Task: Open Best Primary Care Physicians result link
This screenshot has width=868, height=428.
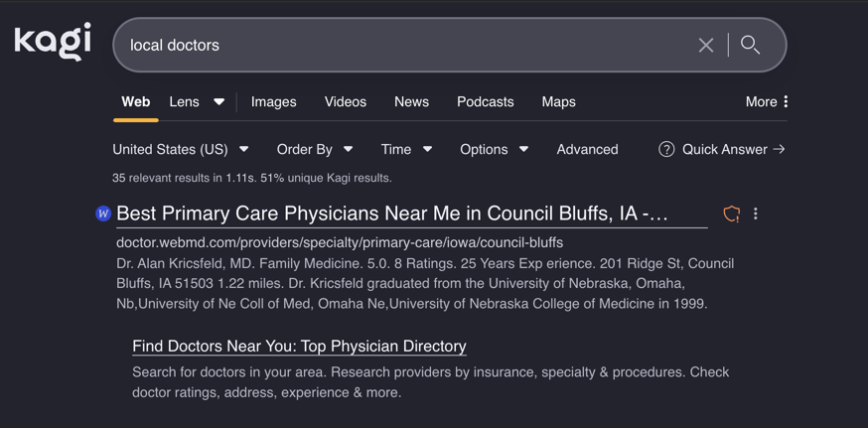Action: [392, 214]
